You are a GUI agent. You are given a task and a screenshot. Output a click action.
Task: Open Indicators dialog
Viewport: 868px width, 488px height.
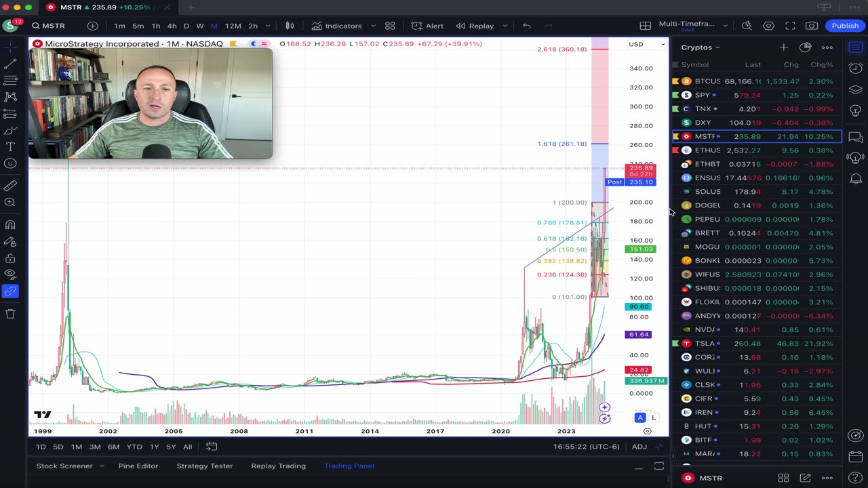point(337,26)
